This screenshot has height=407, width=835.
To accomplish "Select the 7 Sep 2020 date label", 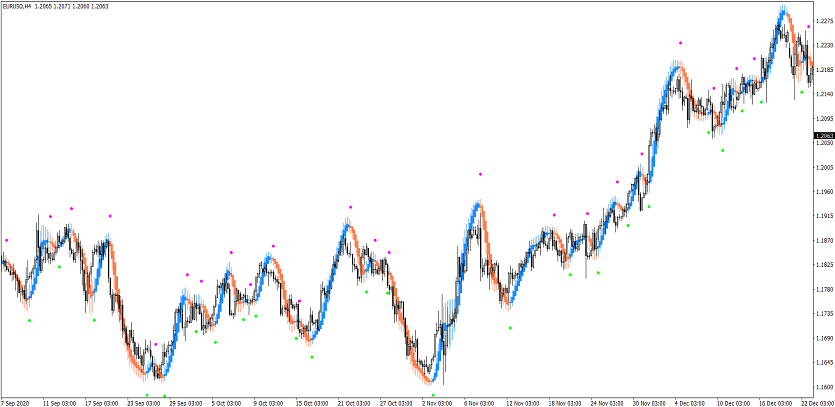I will [17, 402].
